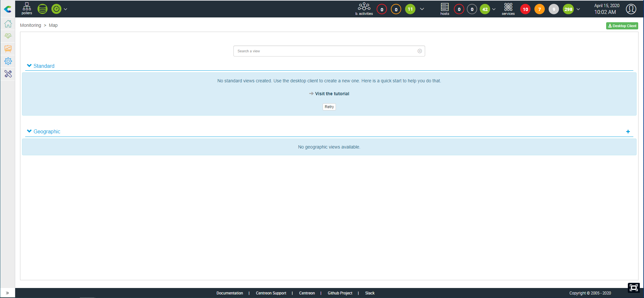
Task: Expand the services status dropdown arrow
Action: point(578,9)
